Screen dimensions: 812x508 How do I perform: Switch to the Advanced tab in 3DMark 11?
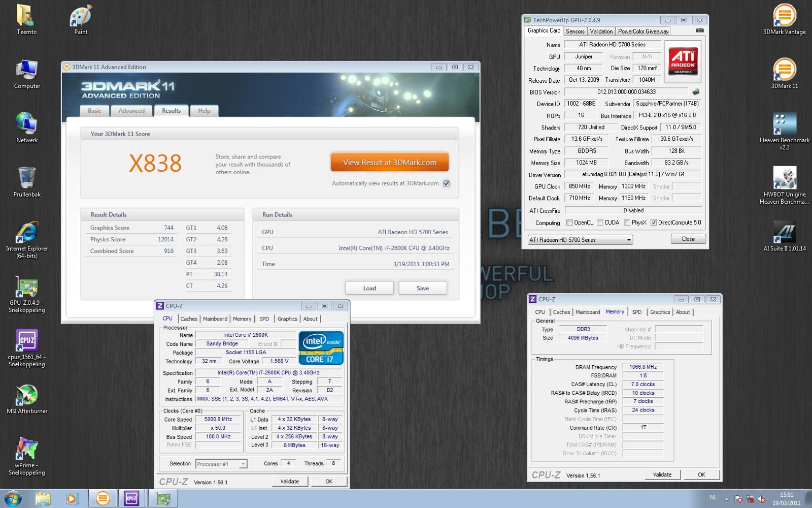point(131,111)
